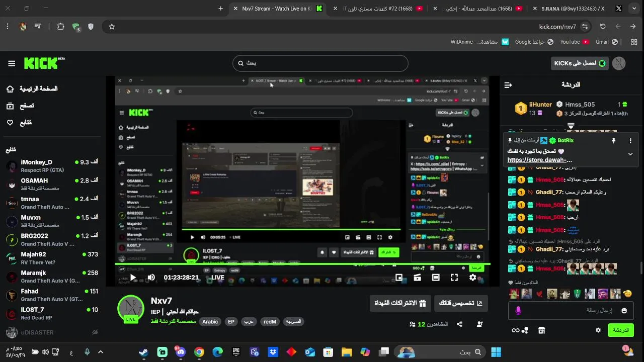
Task: Open site info icon in address bar
Action: (x=585, y=27)
